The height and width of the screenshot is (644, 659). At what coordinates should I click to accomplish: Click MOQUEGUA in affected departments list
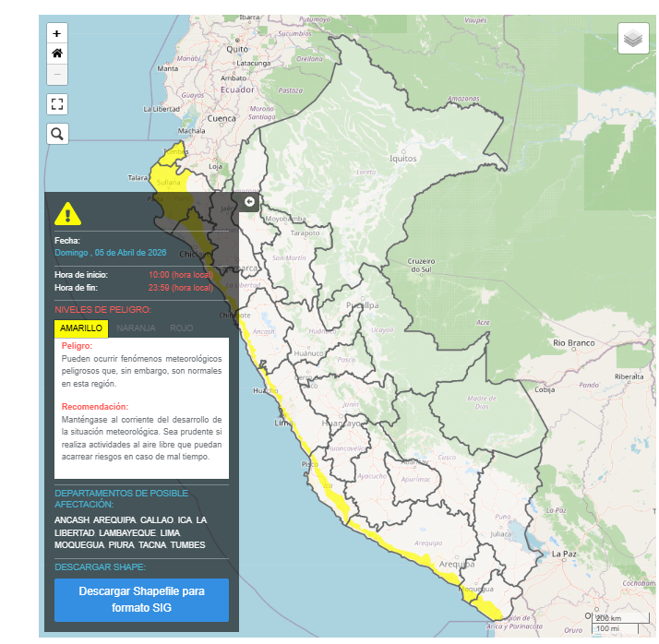pyautogui.click(x=79, y=545)
